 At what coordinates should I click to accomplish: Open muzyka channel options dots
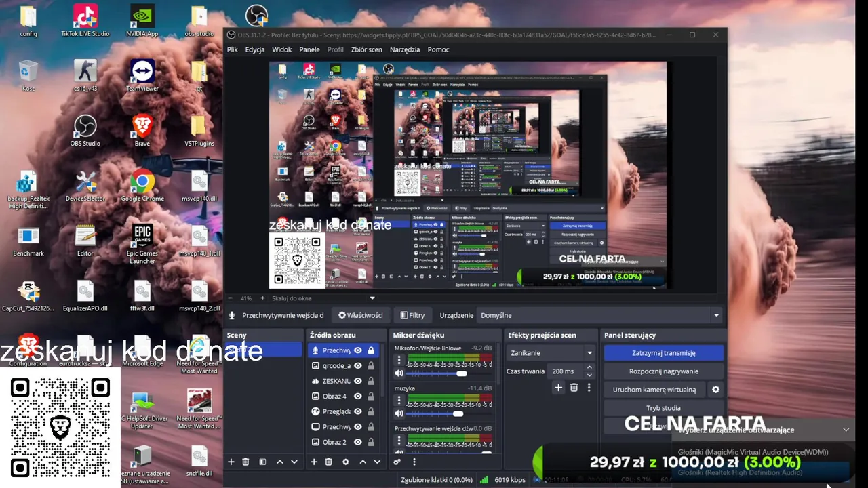(399, 401)
